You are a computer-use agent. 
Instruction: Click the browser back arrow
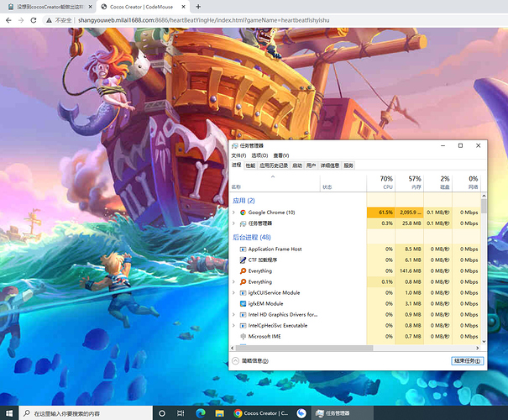[x=8, y=20]
